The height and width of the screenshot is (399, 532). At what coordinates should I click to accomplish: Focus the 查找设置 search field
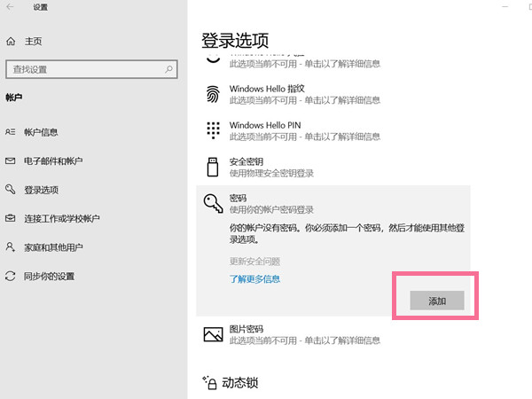(84, 69)
